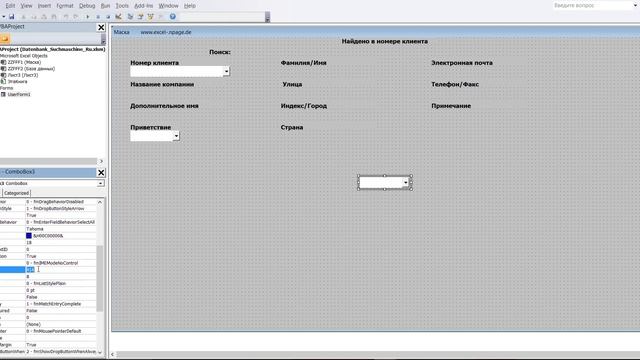This screenshot has width=640, height=360.
Task: Run the Sub/UserForm with the play icon
Action: [x=88, y=17]
